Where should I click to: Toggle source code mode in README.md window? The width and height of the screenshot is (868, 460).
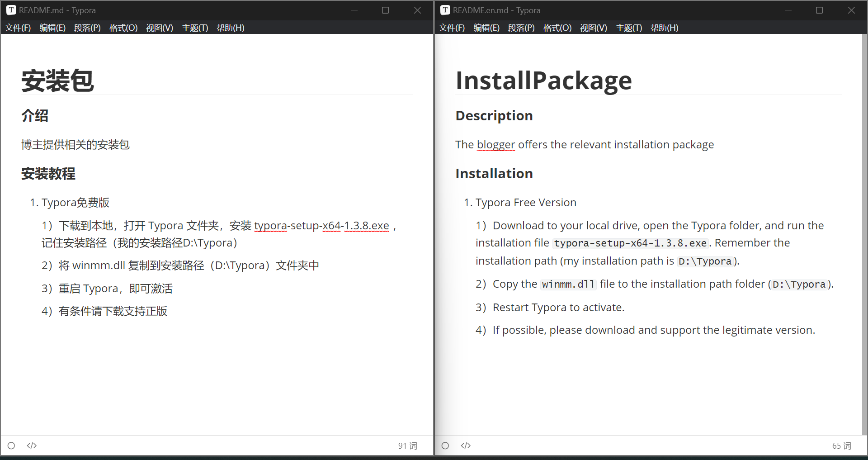pos(32,446)
